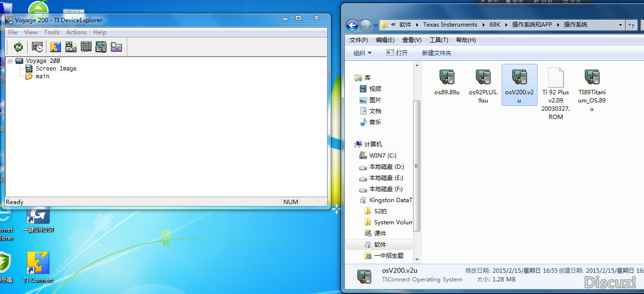Viewport: 644px width, 294px height.
Task: Click the green Refresh toolbar icon
Action: (x=18, y=47)
